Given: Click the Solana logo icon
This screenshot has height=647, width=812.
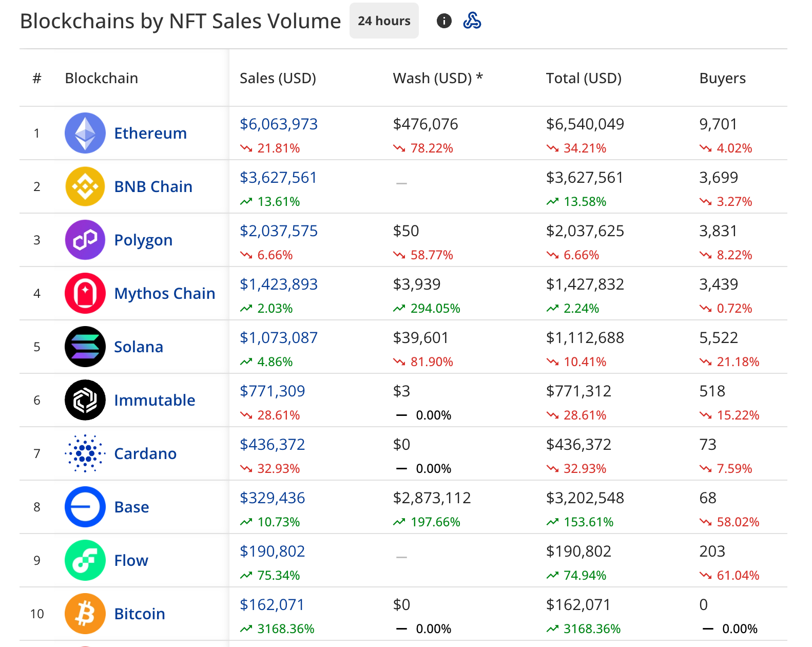Looking at the screenshot, I should tap(85, 347).
